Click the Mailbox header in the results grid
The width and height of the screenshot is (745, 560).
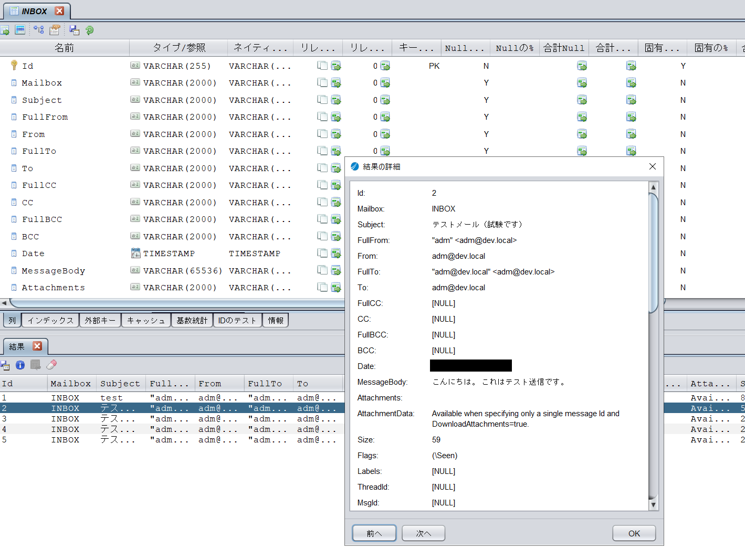71,384
